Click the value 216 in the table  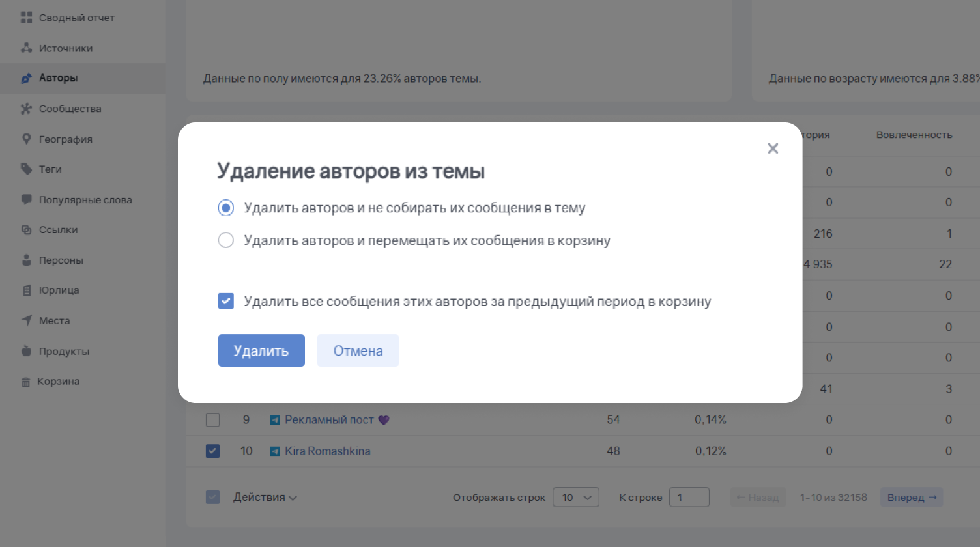(823, 234)
